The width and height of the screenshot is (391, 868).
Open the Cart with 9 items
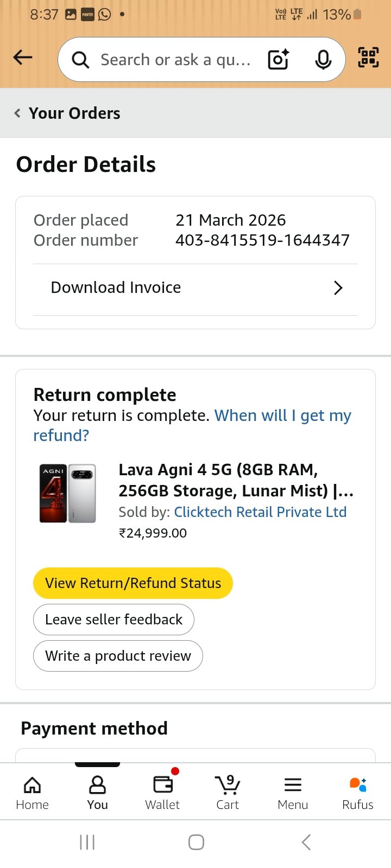pyautogui.click(x=228, y=792)
